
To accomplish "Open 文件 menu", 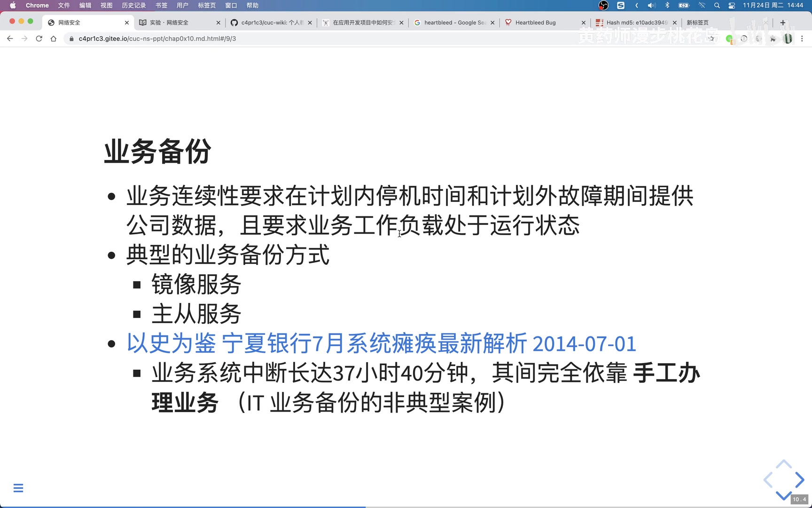I will (64, 5).
